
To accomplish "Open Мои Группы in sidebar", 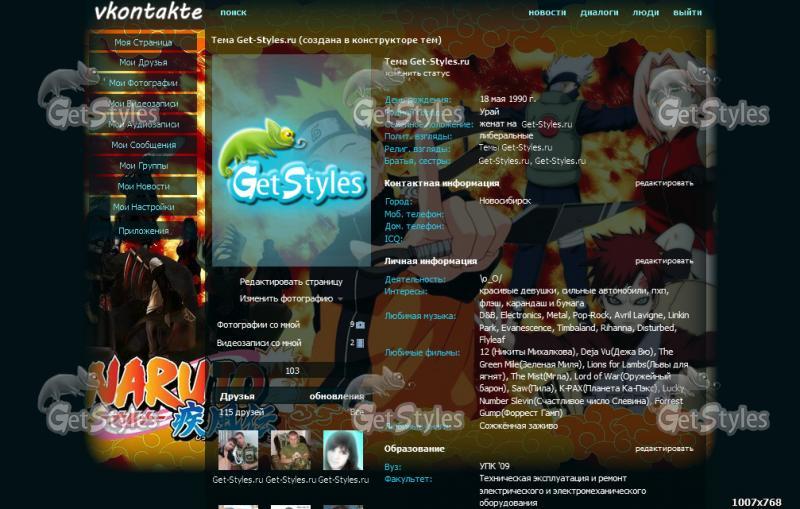I will click(143, 165).
